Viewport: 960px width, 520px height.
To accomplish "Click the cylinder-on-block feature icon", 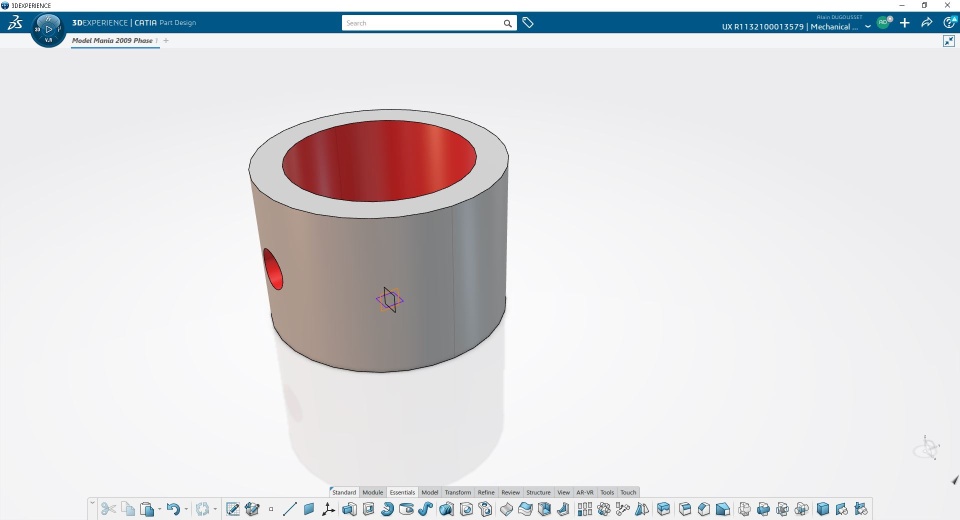I will [x=446, y=509].
